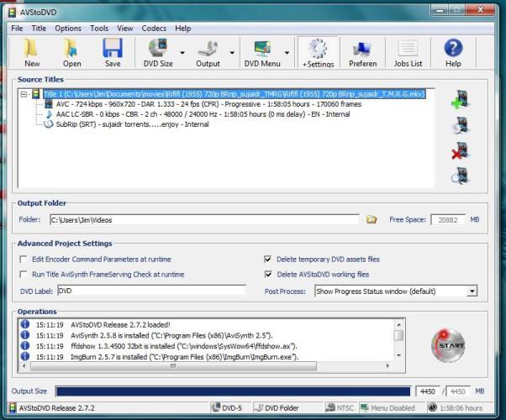Enable Edit Encoder Command Parameters at runtime
This screenshot has width=506, height=420.
click(x=24, y=260)
